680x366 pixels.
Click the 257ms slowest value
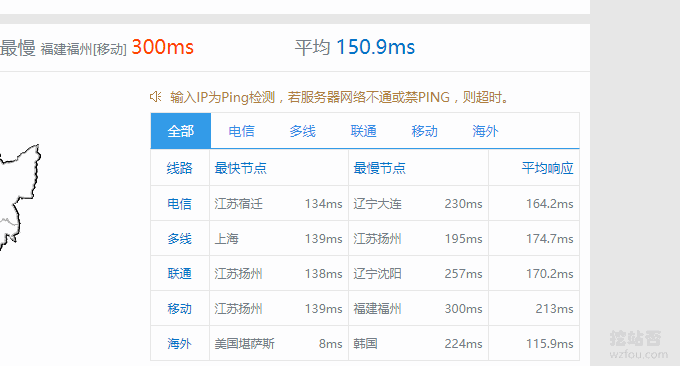tap(463, 274)
